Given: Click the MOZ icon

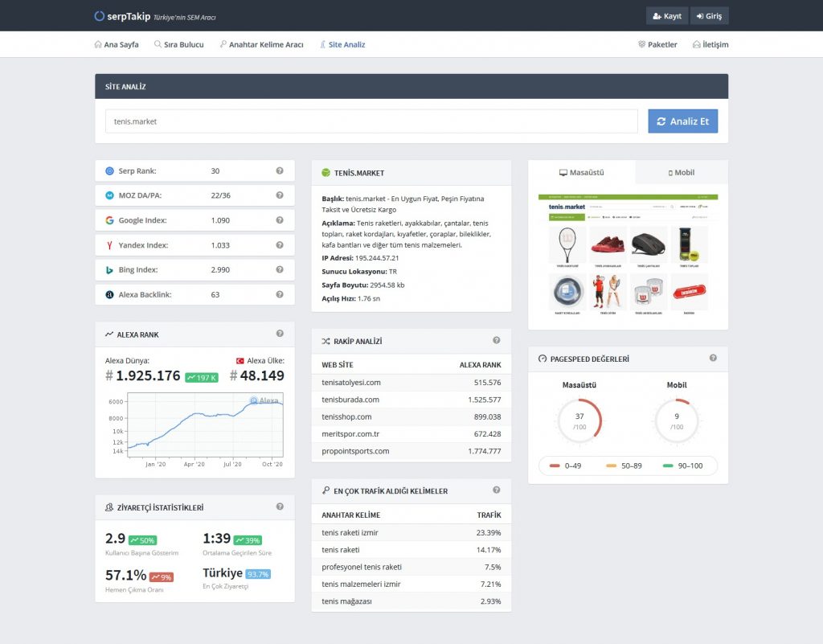Looking at the screenshot, I should (109, 195).
